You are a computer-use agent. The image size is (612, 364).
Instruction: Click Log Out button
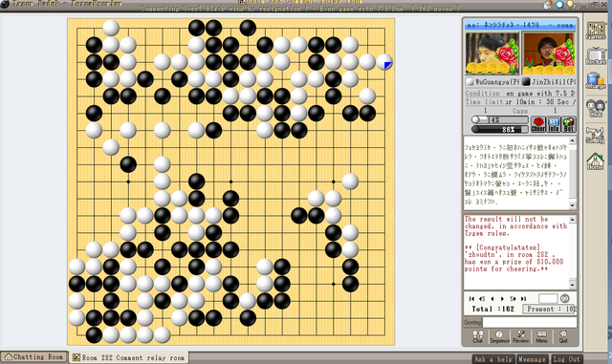[x=566, y=359]
